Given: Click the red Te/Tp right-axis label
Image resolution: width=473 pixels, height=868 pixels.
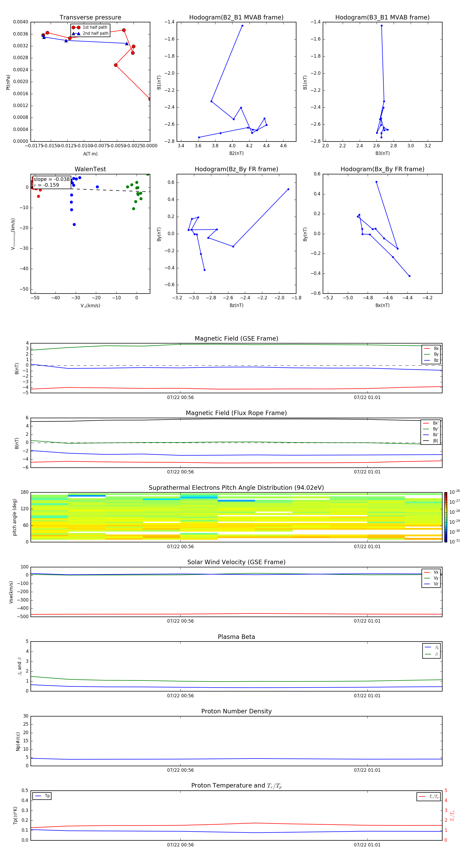Looking at the screenshot, I should click(453, 815).
